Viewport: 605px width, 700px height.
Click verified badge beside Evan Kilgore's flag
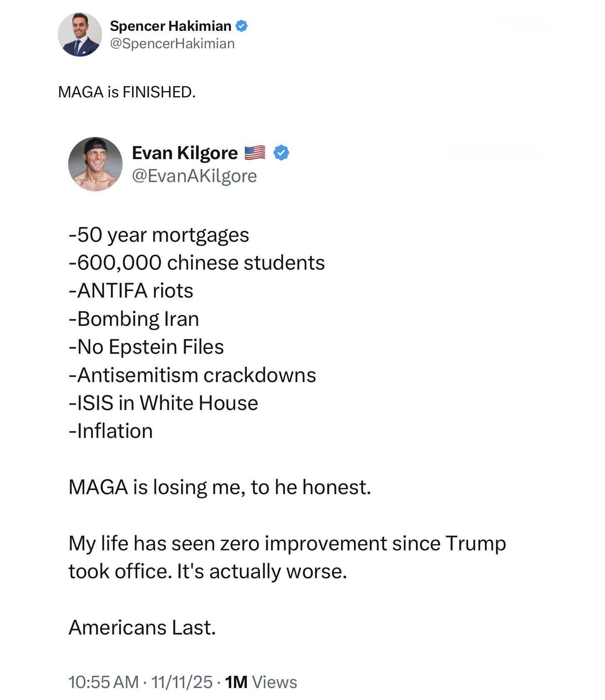pos(281,153)
